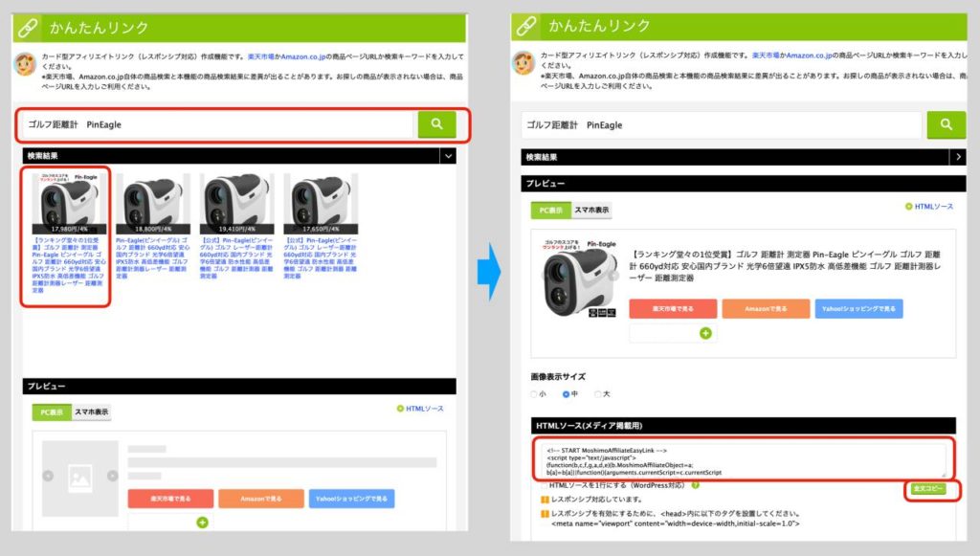Viewport: 980px width, 556px height.
Task: Open the product title link under 17,980円 item
Action: pyautogui.click(x=68, y=265)
